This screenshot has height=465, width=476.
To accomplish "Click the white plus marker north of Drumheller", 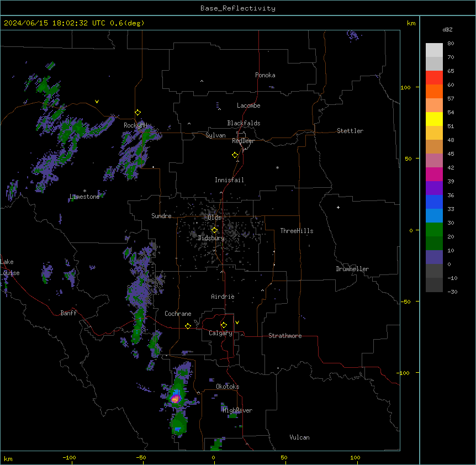I will pyautogui.click(x=338, y=207).
